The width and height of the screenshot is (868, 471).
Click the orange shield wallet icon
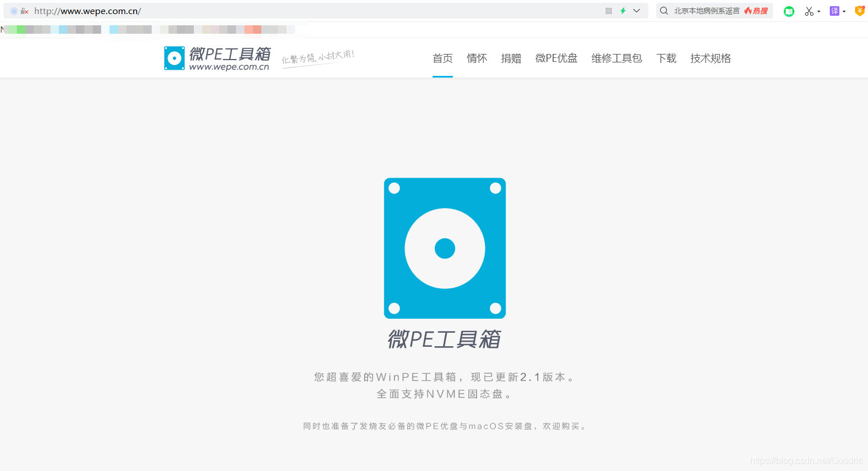tap(860, 11)
